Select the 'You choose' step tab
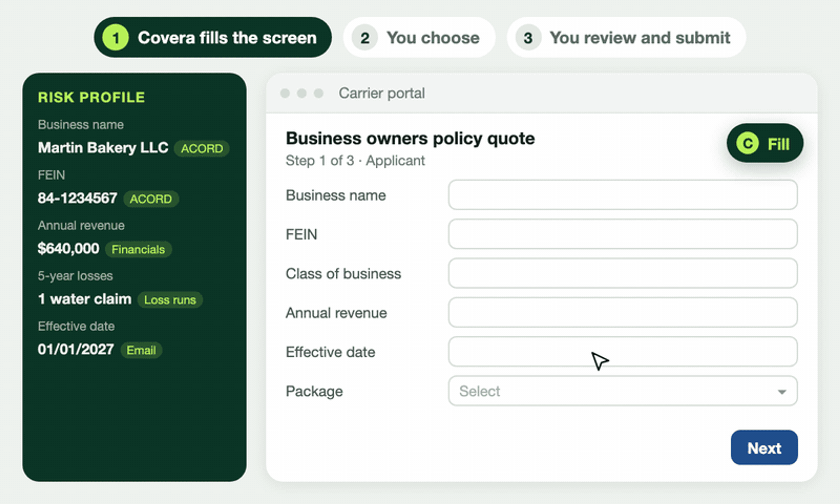The width and height of the screenshot is (840, 504). tap(419, 37)
